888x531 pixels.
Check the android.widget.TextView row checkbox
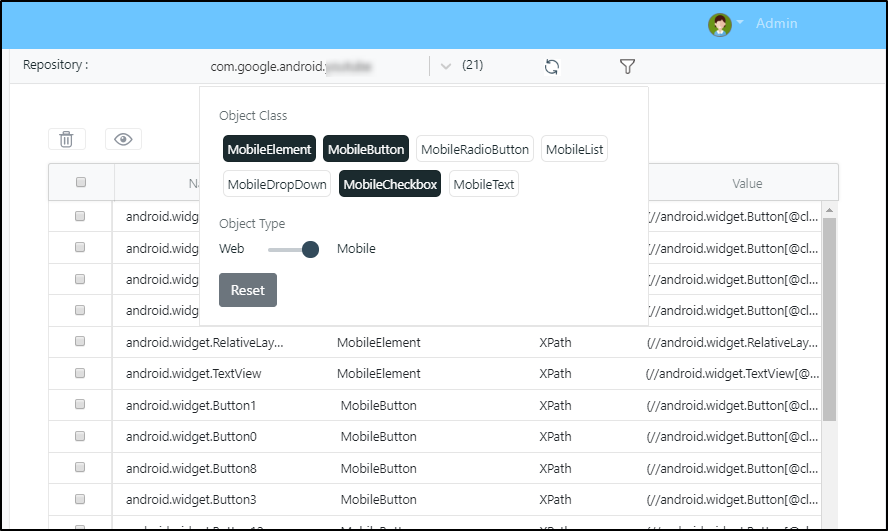(81, 373)
